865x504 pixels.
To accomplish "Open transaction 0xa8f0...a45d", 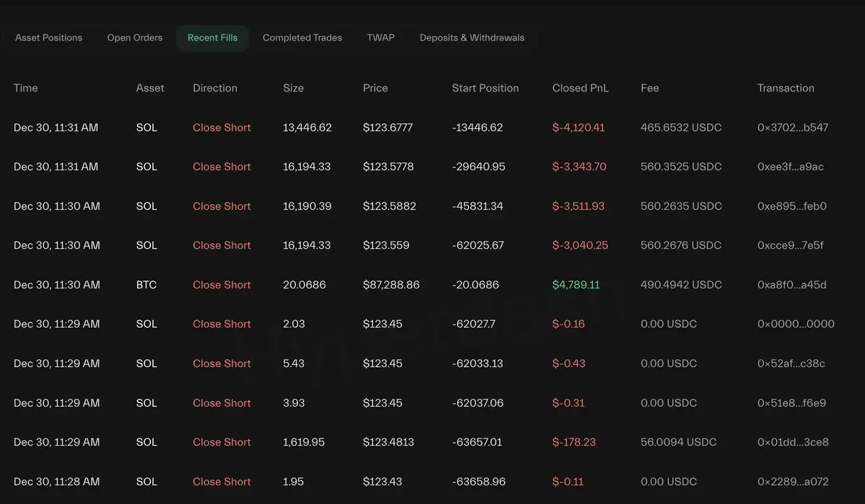I will pyautogui.click(x=791, y=285).
